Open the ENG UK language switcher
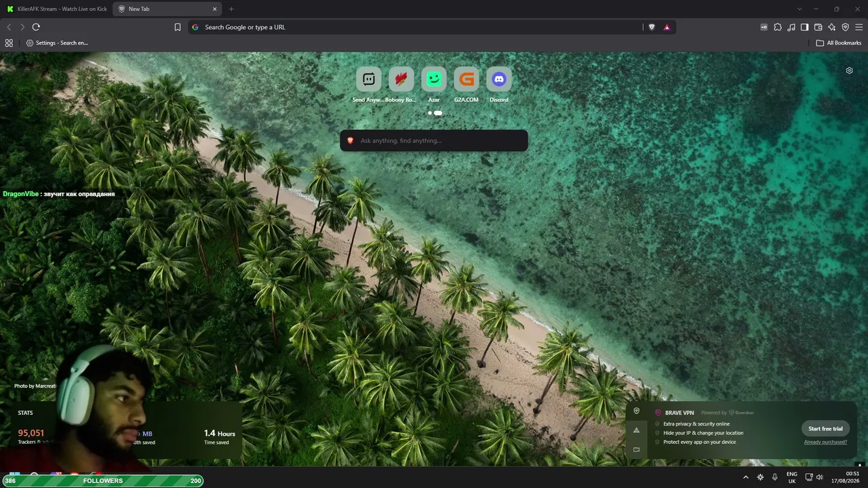The height and width of the screenshot is (488, 868). (x=792, y=477)
